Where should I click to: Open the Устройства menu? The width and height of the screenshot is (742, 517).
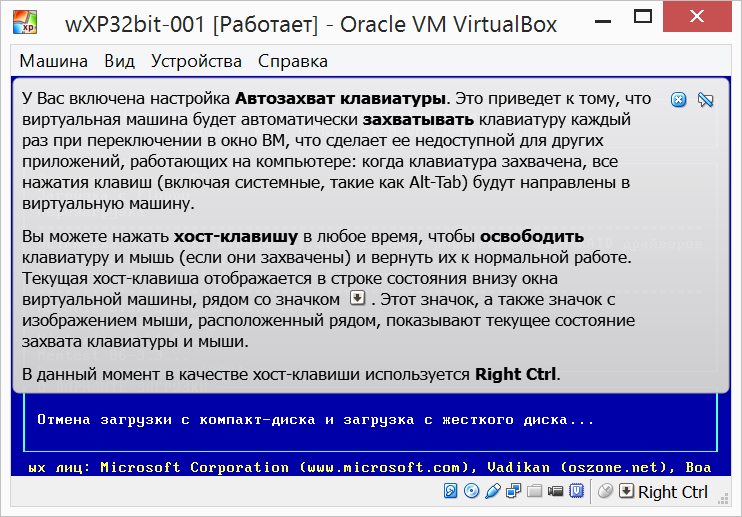[196, 61]
